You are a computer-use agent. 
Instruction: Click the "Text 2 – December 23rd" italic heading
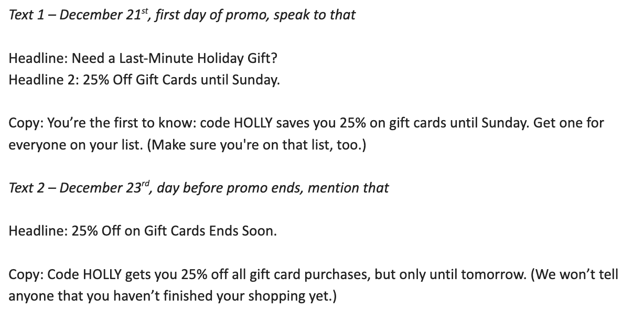click(x=78, y=188)
